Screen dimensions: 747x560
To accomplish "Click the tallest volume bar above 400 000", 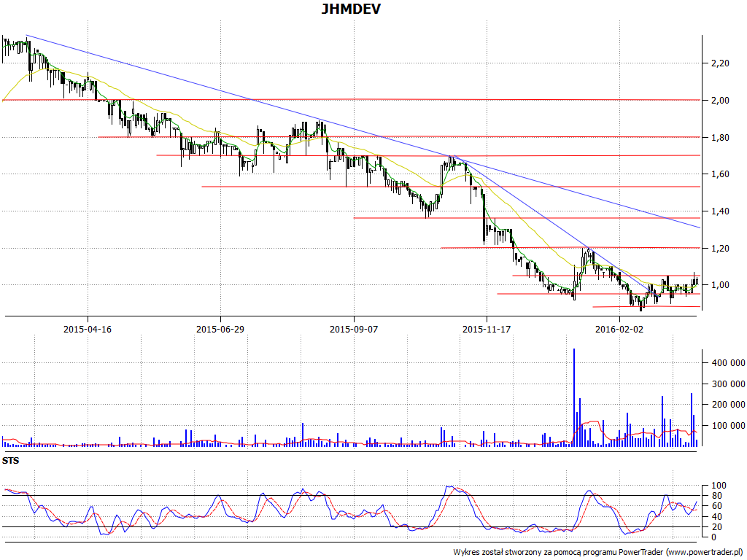I will (x=574, y=397).
